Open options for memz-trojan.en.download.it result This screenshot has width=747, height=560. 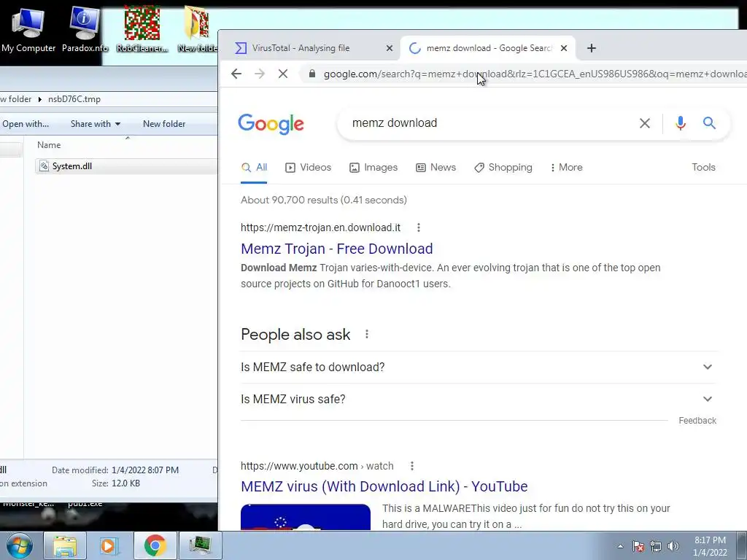coord(418,227)
